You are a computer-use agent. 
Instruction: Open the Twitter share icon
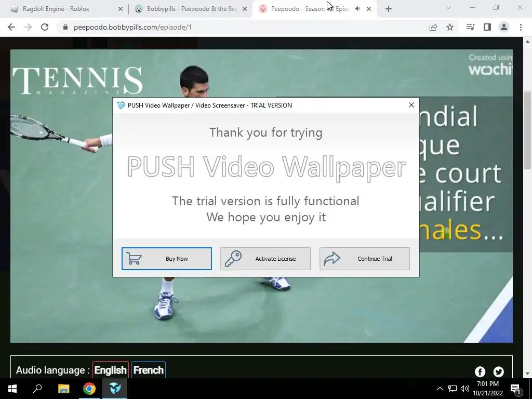click(x=498, y=371)
